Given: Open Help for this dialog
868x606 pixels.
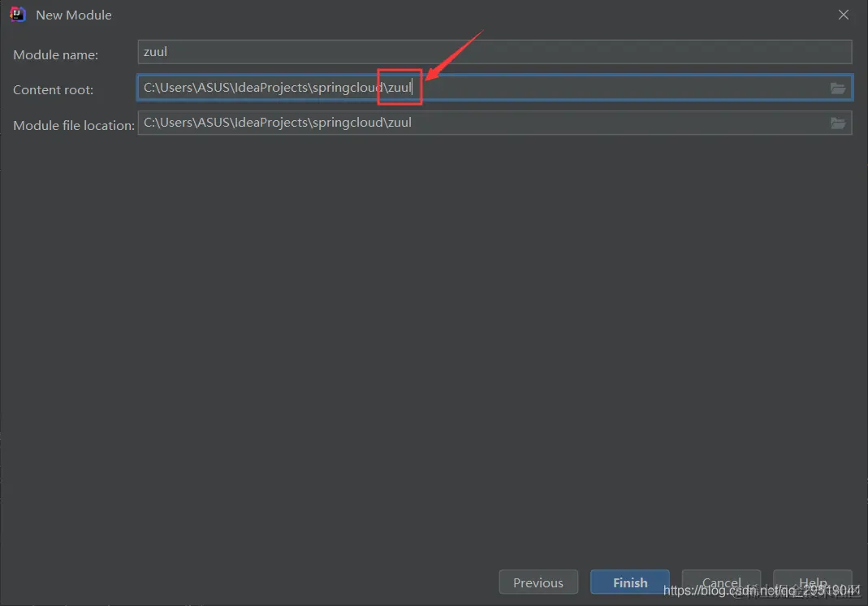Looking at the screenshot, I should tap(813, 582).
